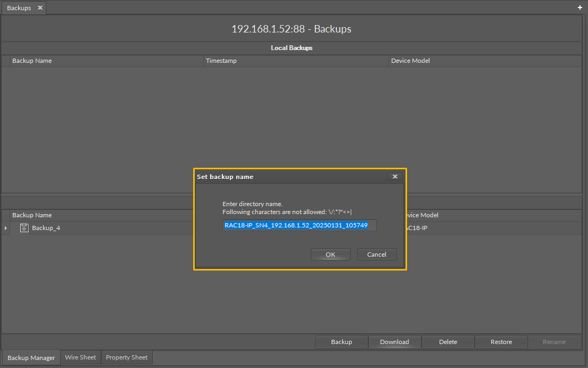Cancel the Set backup name dialog
The width and height of the screenshot is (588, 368).
(x=377, y=254)
